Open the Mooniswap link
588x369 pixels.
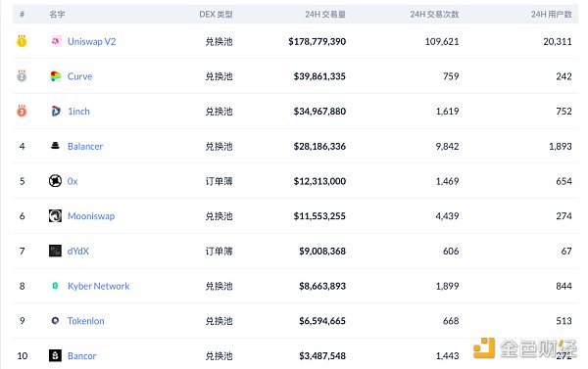(x=91, y=216)
